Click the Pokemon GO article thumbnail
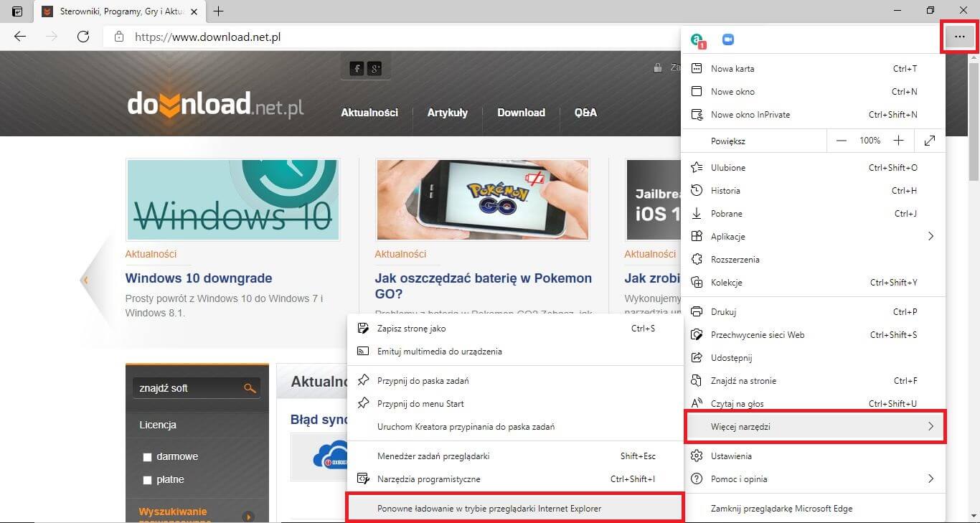Viewport: 980px width, 523px height. point(482,199)
